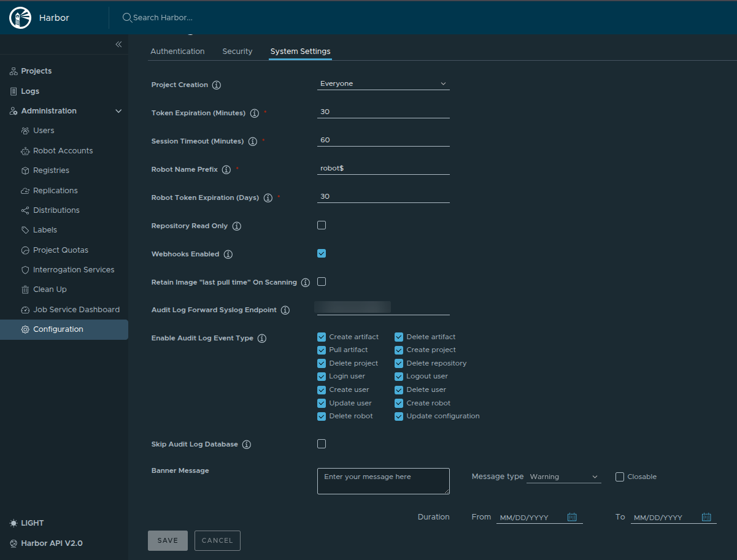Click the CANCEL button
737x560 pixels.
click(217, 540)
